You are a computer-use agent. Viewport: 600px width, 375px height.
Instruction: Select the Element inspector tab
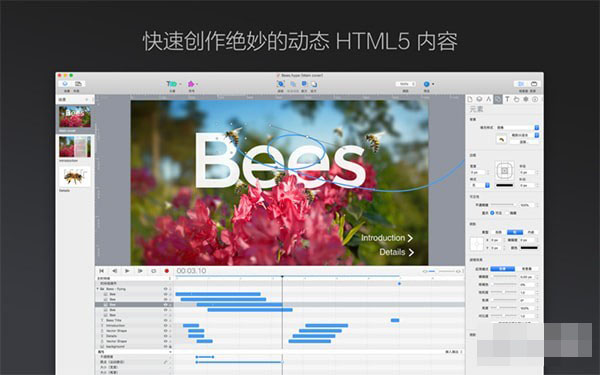point(498,99)
